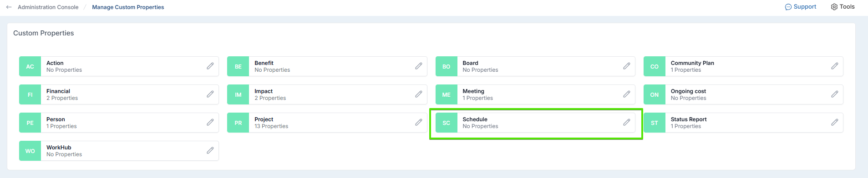Edit Benefit properties via pencil icon
This screenshot has height=178, width=868.
[419, 66]
